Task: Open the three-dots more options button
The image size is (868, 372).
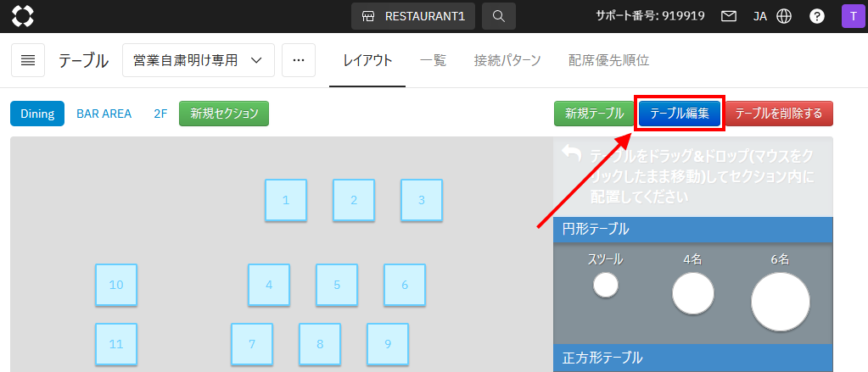Action: pos(299,60)
